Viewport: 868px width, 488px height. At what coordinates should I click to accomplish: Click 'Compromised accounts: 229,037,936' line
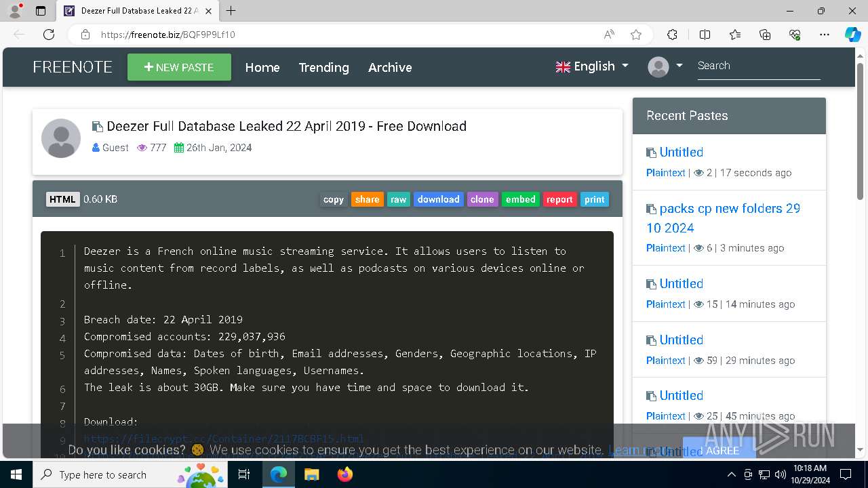184,336
